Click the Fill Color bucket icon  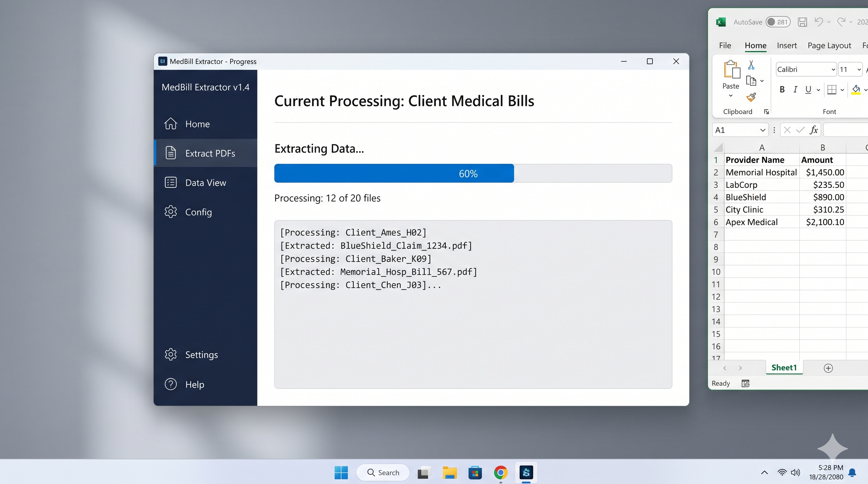(x=856, y=89)
